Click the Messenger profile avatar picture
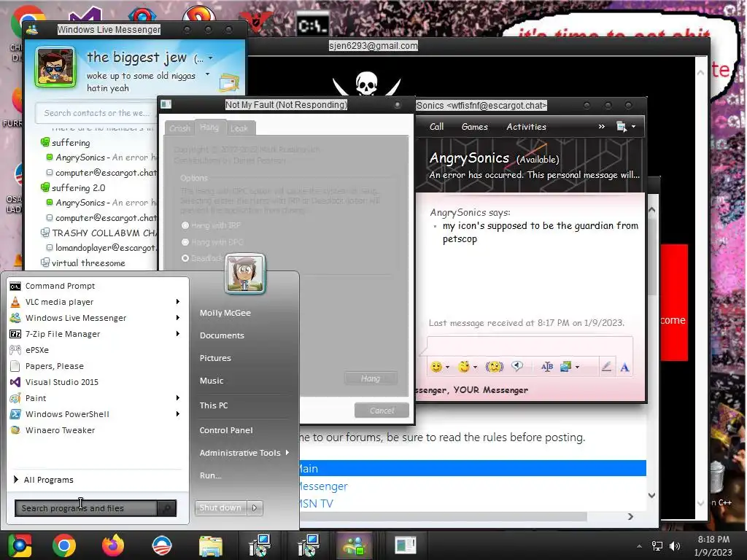Image resolution: width=747 pixels, height=560 pixels. [55, 67]
